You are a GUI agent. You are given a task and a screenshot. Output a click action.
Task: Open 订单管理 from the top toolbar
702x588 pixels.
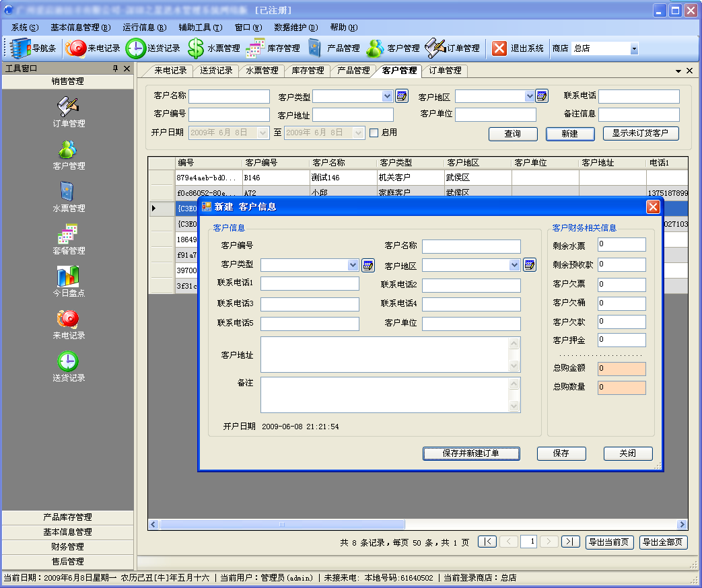click(x=452, y=48)
